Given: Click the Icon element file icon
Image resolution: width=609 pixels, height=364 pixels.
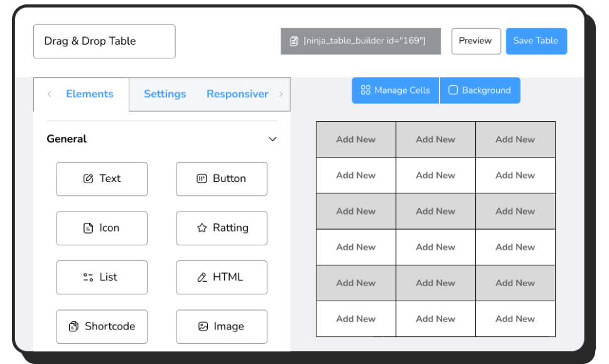Looking at the screenshot, I should 88,228.
